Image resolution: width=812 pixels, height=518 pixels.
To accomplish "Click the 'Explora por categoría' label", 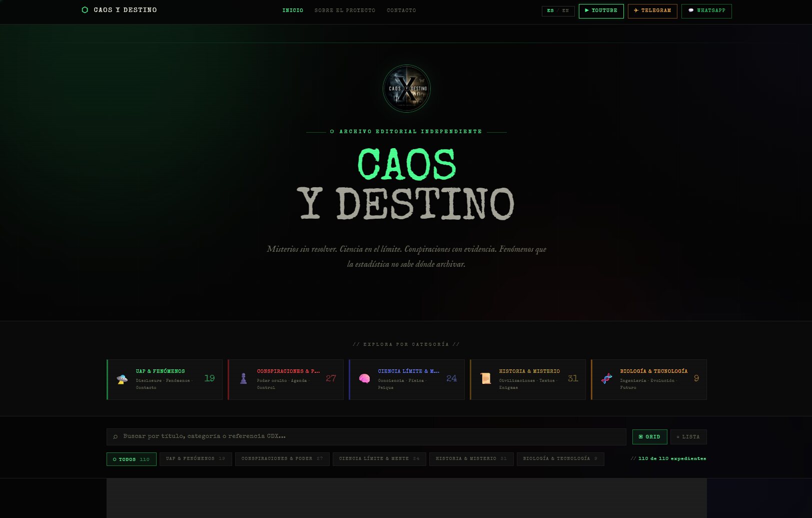I will pos(406,344).
